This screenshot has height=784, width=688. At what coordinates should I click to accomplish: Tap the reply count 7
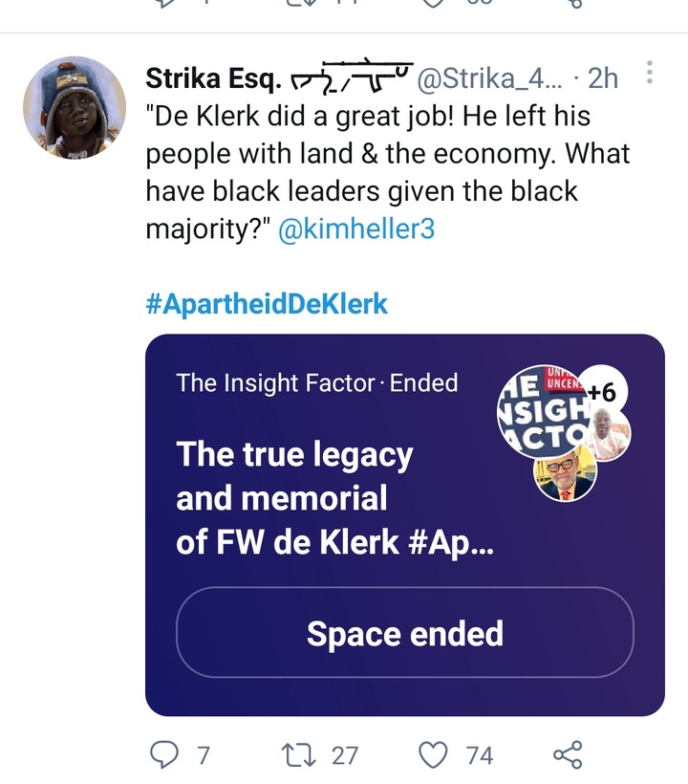(x=203, y=755)
